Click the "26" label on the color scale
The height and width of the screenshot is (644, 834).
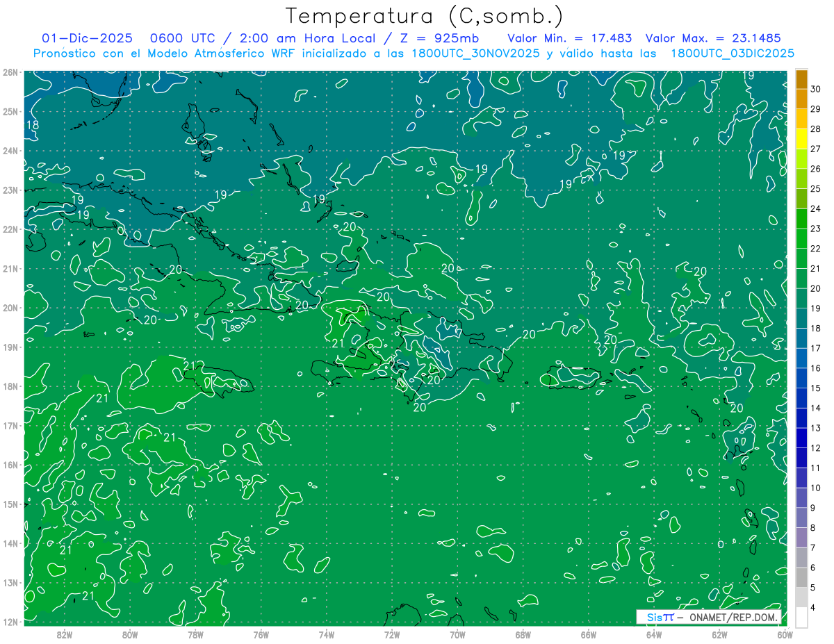816,169
